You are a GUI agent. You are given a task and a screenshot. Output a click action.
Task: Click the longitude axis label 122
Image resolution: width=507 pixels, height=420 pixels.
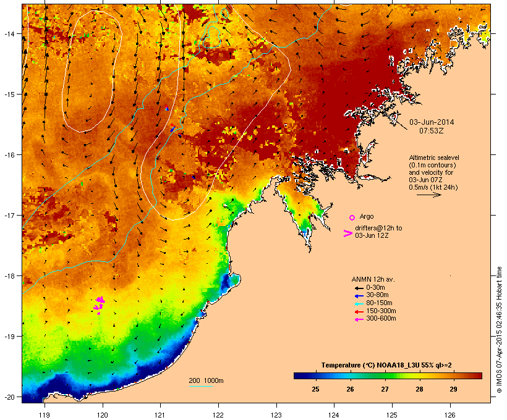(x=218, y=415)
